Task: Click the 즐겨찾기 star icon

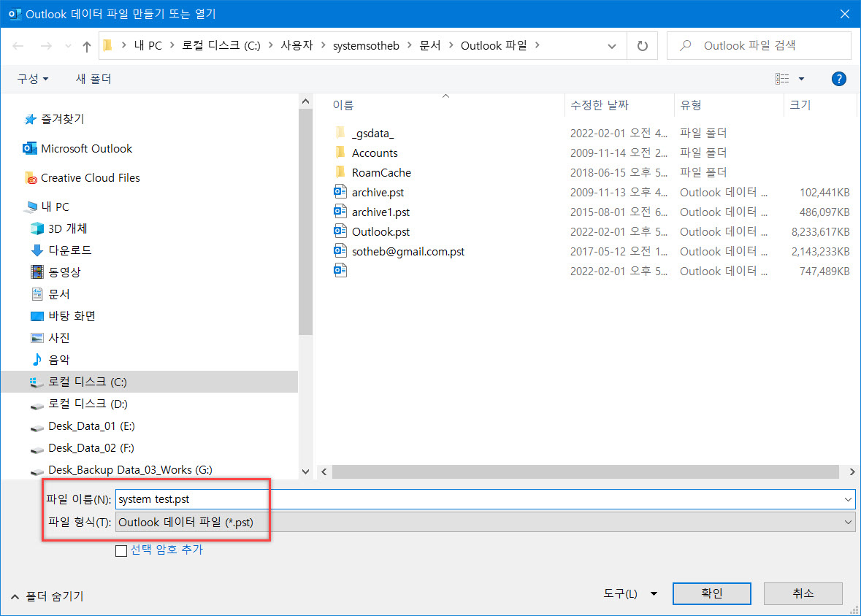Action: tap(30, 119)
